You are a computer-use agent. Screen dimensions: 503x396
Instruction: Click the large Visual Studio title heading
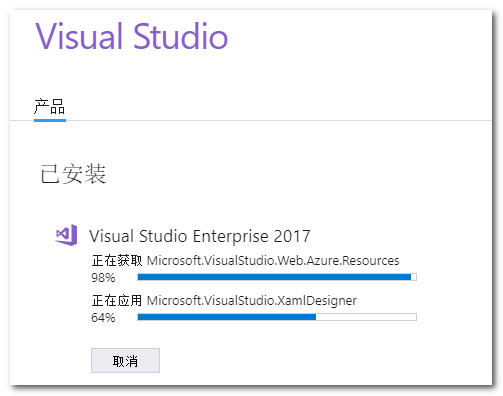pyautogui.click(x=132, y=36)
